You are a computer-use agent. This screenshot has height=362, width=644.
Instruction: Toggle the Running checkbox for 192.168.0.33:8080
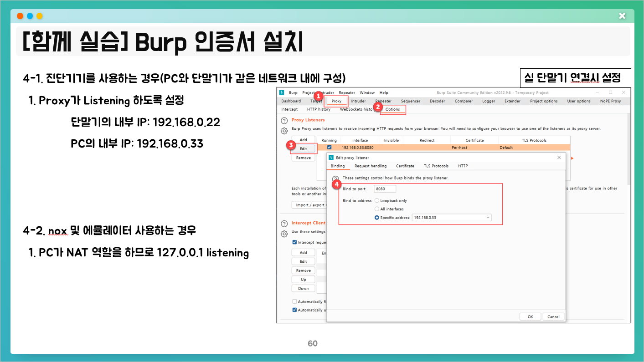pos(329,148)
